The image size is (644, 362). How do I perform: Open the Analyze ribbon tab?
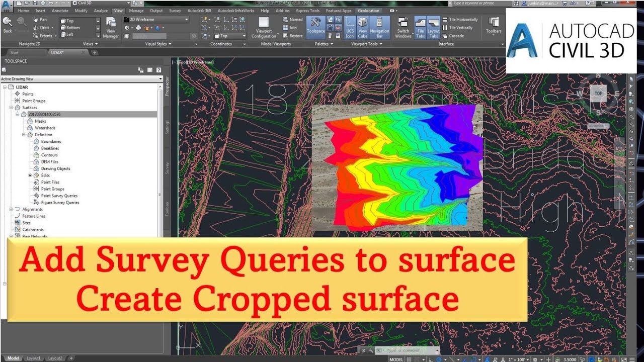click(x=101, y=11)
